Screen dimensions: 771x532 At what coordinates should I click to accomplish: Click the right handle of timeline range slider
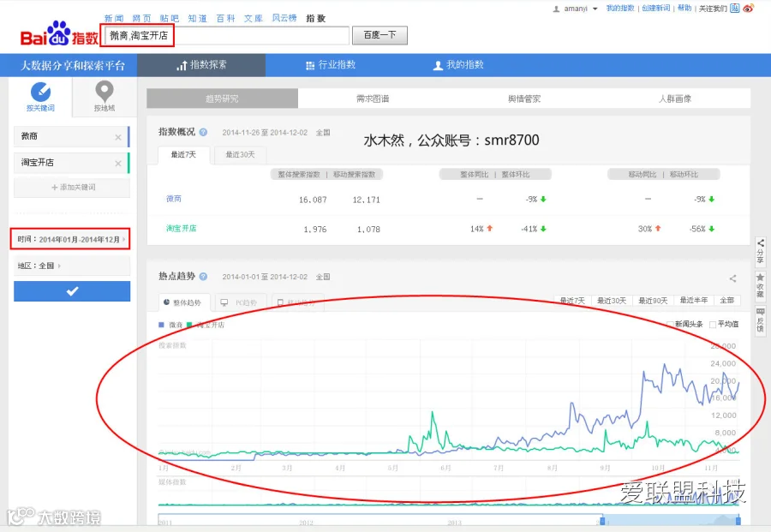pyautogui.click(x=738, y=520)
